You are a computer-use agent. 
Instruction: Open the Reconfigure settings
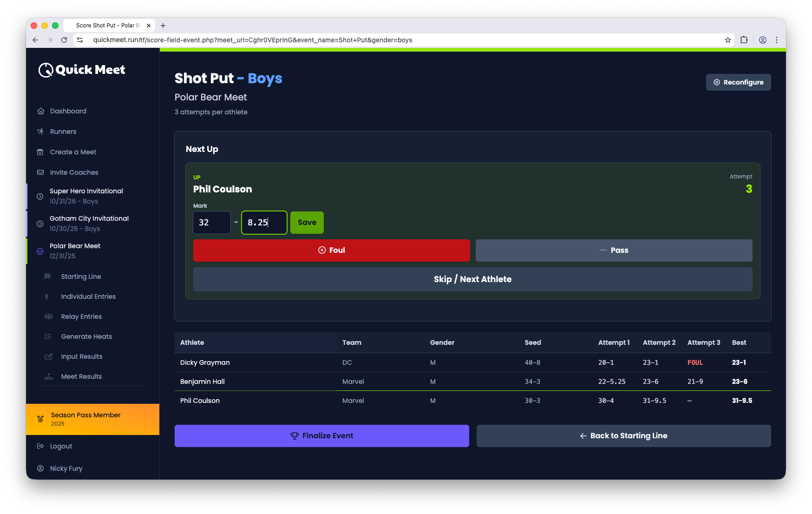738,82
